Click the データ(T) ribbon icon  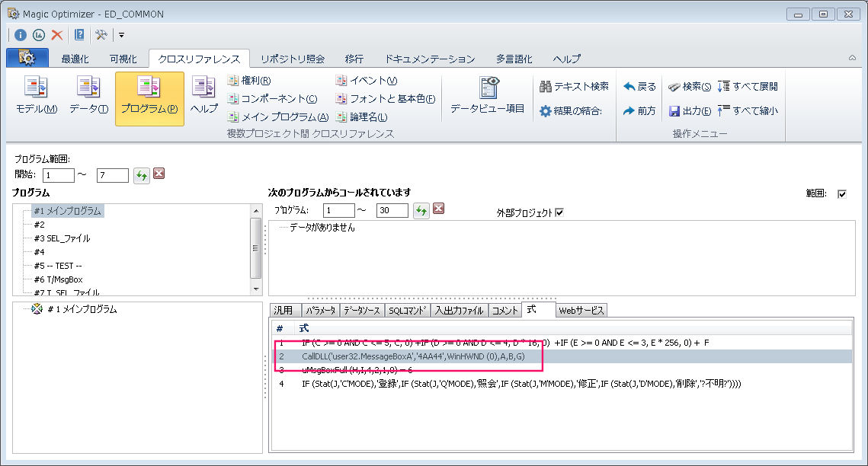tap(88, 95)
